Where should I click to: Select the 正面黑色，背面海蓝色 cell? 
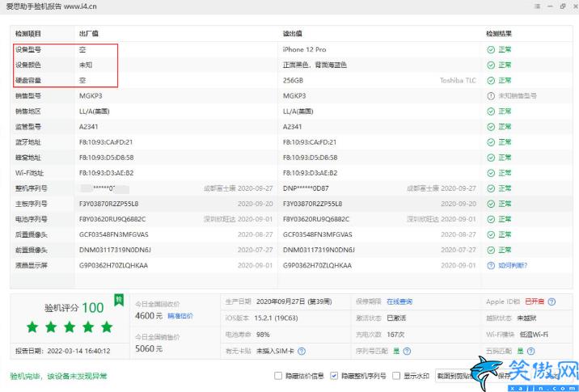click(315, 65)
